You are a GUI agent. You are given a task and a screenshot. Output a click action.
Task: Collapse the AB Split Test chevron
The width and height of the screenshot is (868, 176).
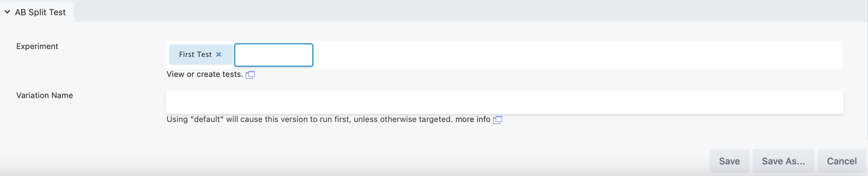coord(7,12)
